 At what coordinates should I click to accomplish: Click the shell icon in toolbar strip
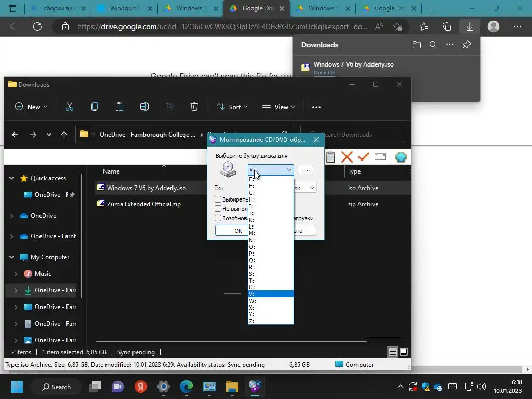click(x=401, y=157)
